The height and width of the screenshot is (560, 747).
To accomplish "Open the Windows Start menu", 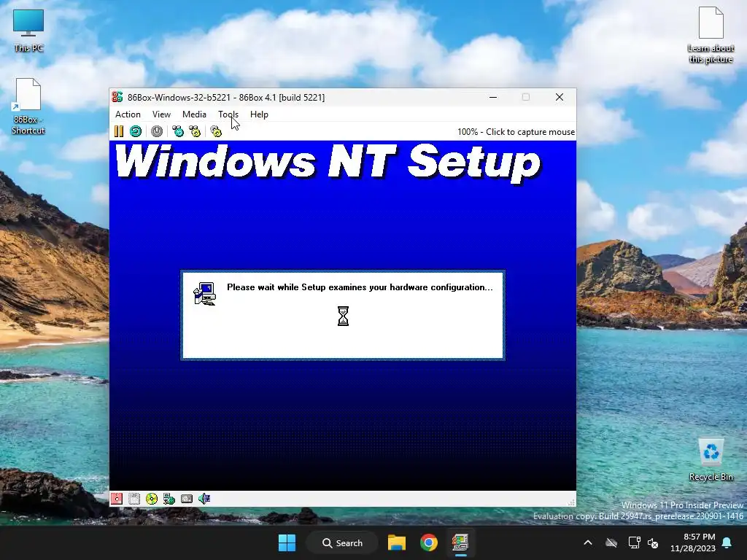I will click(287, 542).
